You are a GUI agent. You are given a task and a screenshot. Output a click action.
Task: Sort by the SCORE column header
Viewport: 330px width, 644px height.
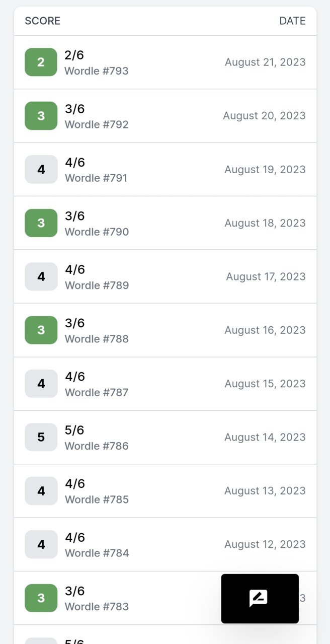pyautogui.click(x=43, y=21)
